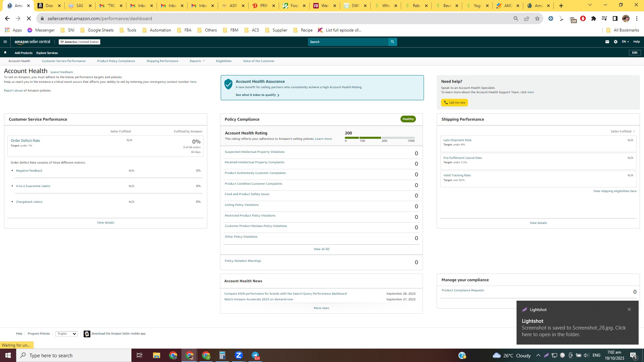
Task: Open Suspected Intellectual Property Violations
Action: pos(255,152)
